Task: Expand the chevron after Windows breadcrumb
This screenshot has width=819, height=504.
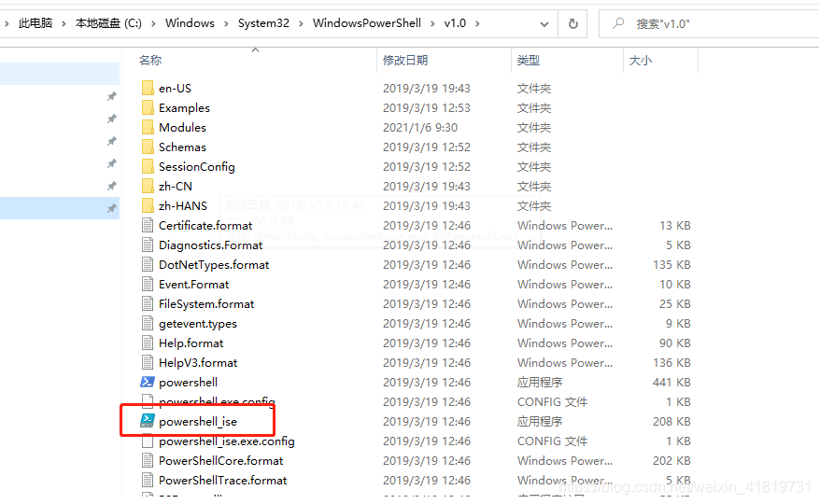Action: tap(226, 23)
